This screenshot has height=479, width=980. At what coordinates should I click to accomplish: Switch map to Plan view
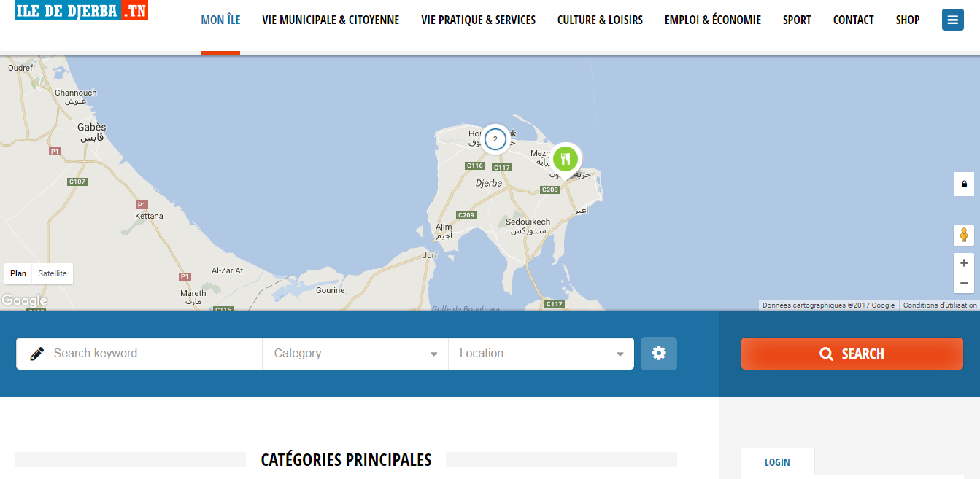click(18, 274)
